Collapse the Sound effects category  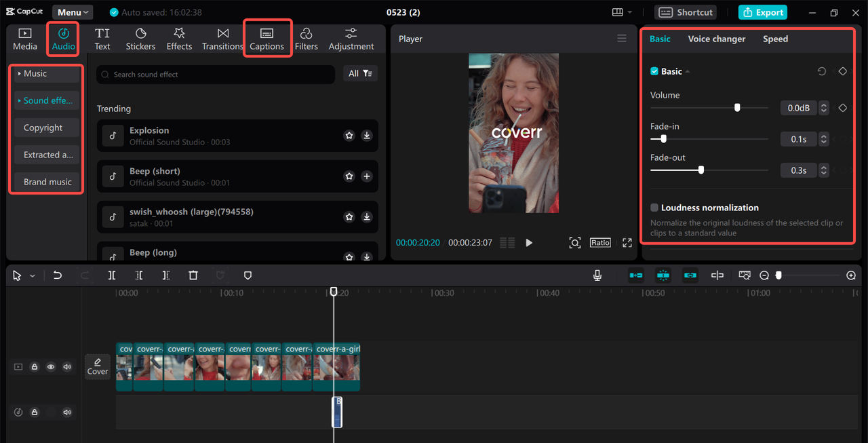pos(47,100)
